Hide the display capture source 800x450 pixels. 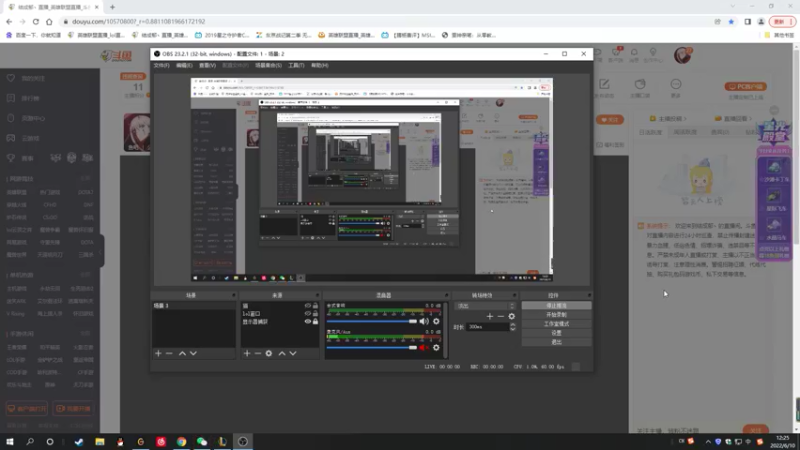tap(308, 321)
